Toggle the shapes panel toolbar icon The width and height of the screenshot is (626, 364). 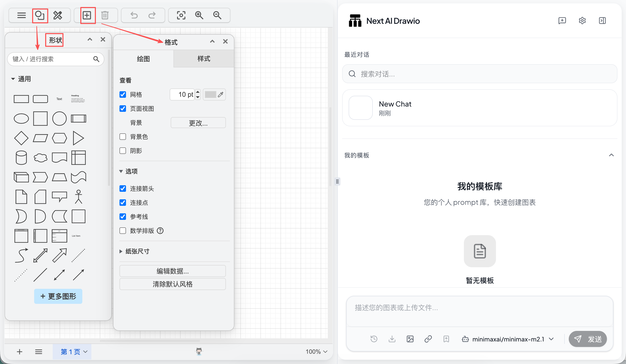(40, 16)
